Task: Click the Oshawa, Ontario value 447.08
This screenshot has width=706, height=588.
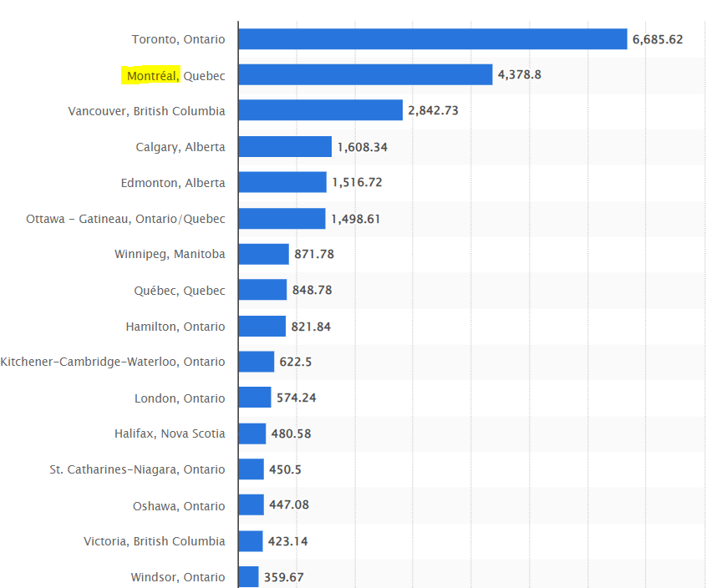Action: [288, 505]
